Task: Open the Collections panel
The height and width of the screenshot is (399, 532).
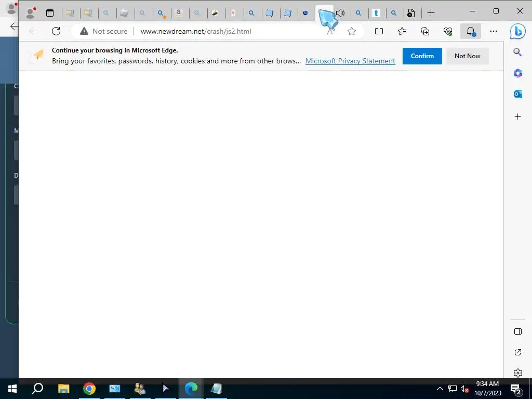Action: (x=425, y=31)
